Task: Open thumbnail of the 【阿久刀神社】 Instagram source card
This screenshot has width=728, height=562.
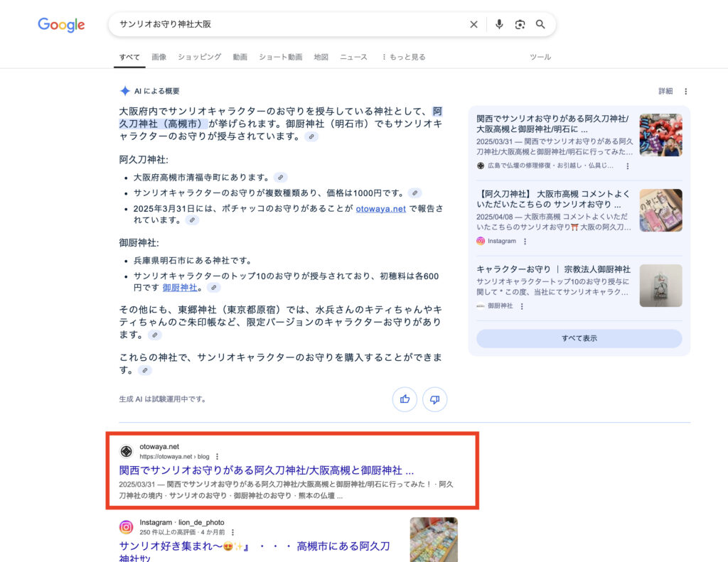Action: click(660, 210)
